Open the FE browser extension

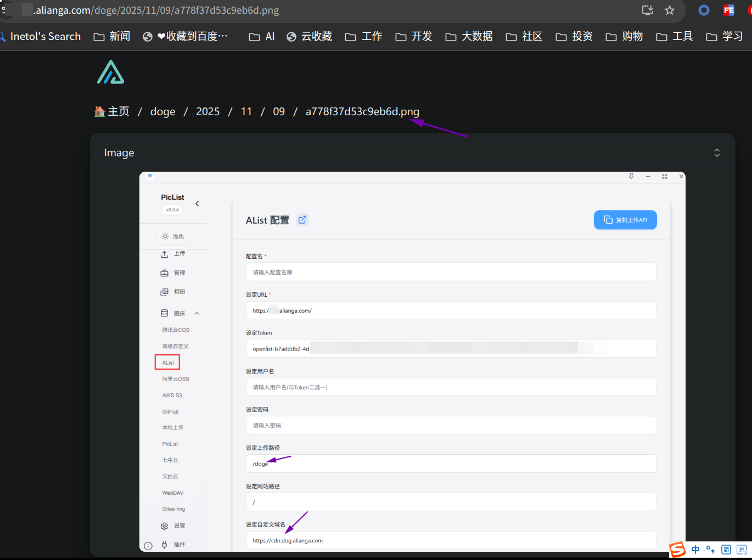click(728, 10)
